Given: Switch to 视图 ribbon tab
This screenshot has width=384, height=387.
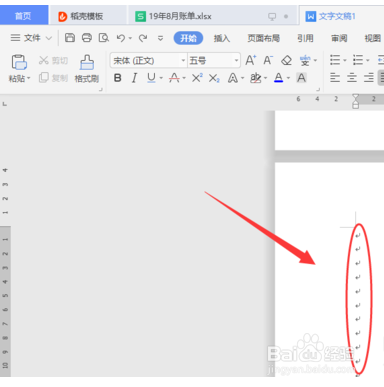Looking at the screenshot, I should click(x=372, y=38).
